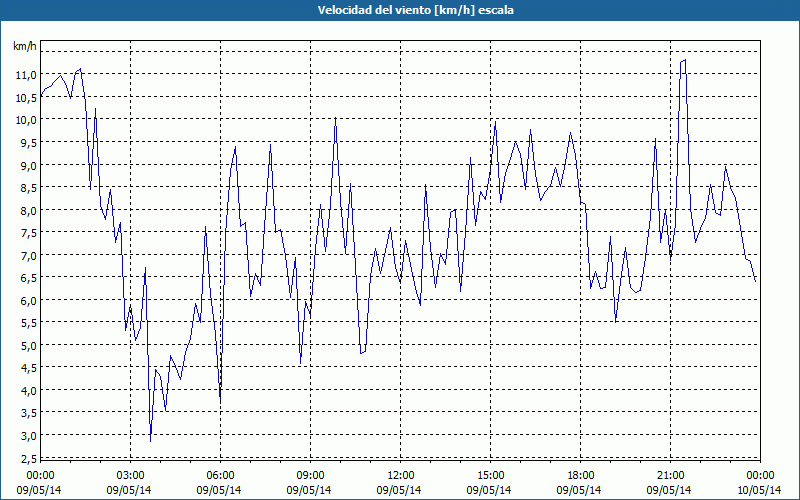800x500 pixels.
Task: Click the wind speed peak after 21:00
Action: click(685, 60)
